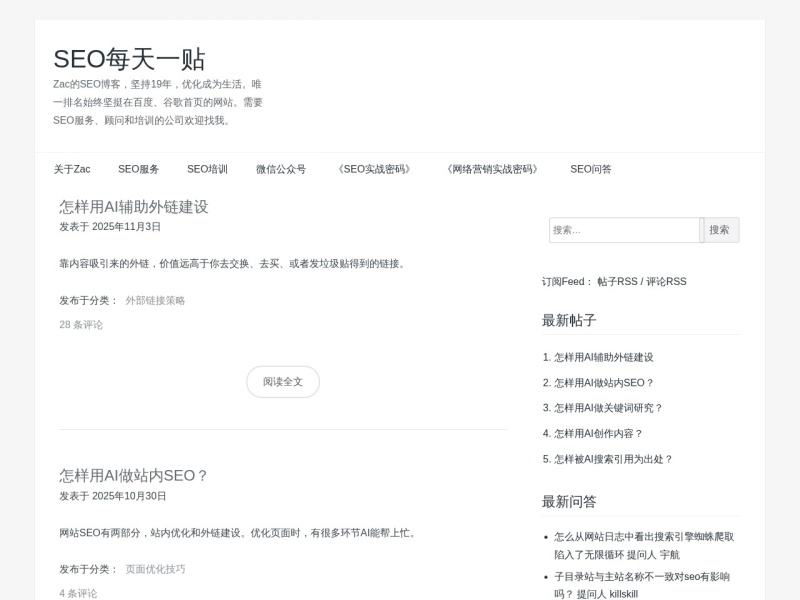Click the date 2025年11月3日
The width and height of the screenshot is (800, 600).
tap(126, 227)
